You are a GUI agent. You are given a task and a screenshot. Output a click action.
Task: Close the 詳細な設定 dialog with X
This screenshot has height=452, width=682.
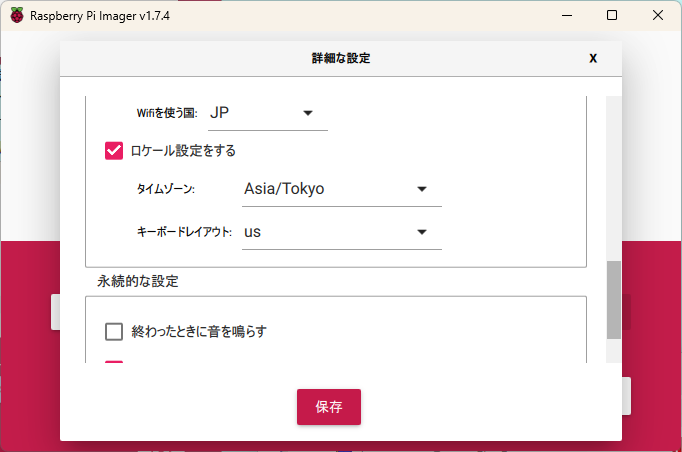tap(593, 58)
